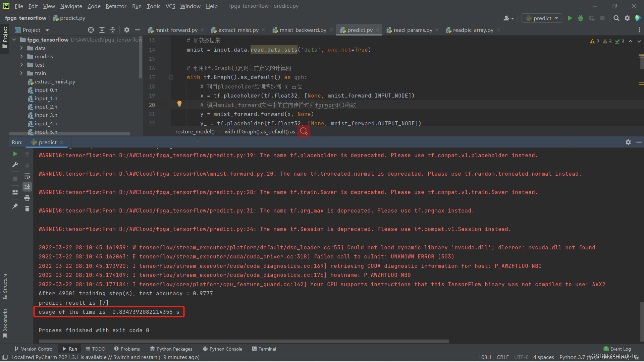This screenshot has height=362, width=644.
Task: Click the lightbulb intention icon on line 20
Action: pyautogui.click(x=179, y=104)
